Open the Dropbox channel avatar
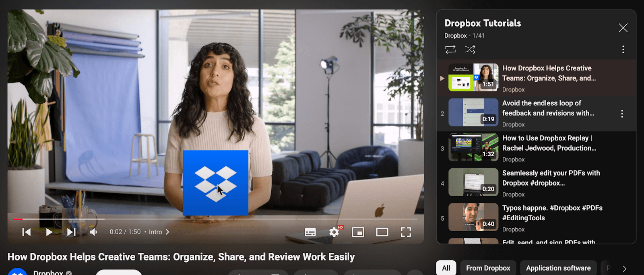 pos(17,272)
